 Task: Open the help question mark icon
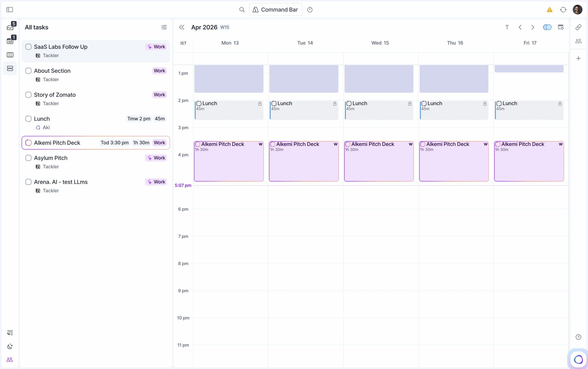coord(578,337)
